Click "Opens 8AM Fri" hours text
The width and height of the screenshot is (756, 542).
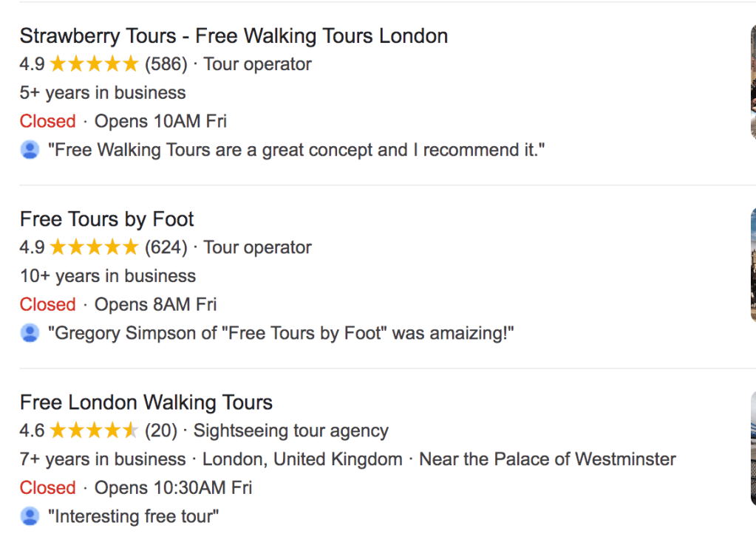click(x=155, y=304)
